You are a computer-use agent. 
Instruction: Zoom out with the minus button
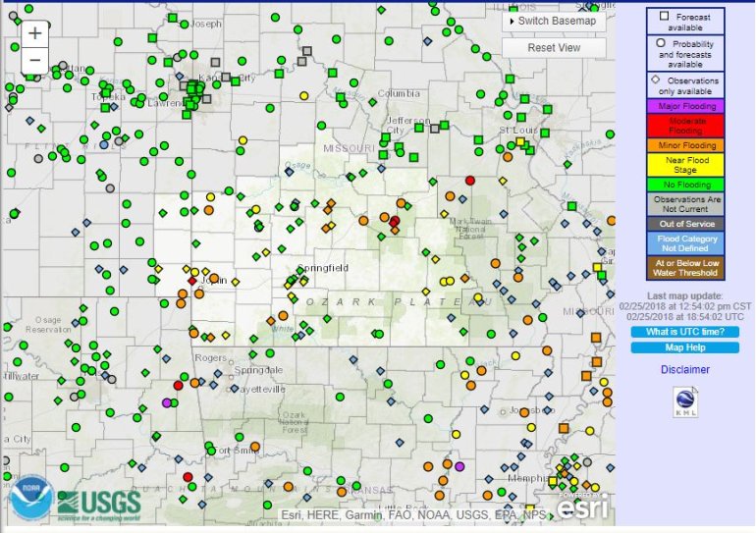click(34, 60)
